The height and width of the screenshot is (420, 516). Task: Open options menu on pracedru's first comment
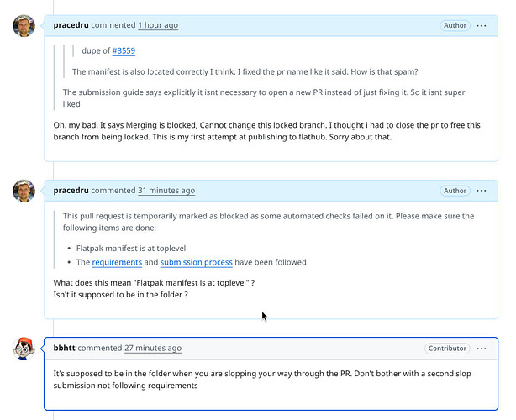pos(481,26)
